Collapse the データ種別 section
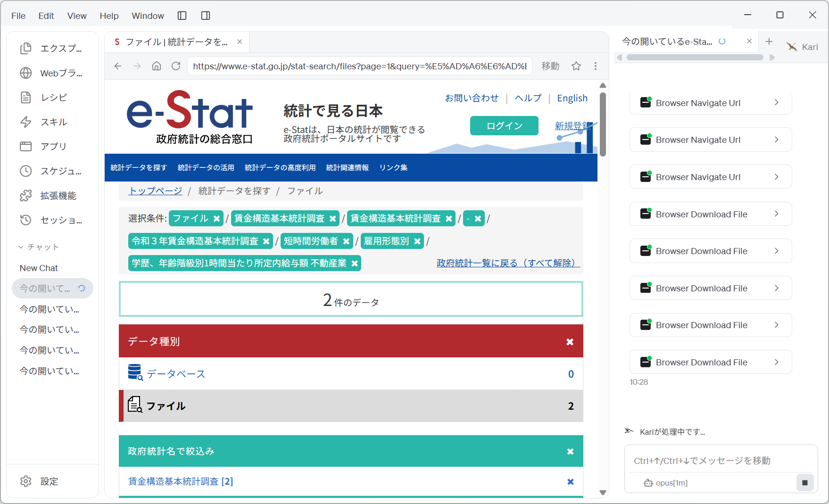This screenshot has height=504, width=829. click(570, 342)
